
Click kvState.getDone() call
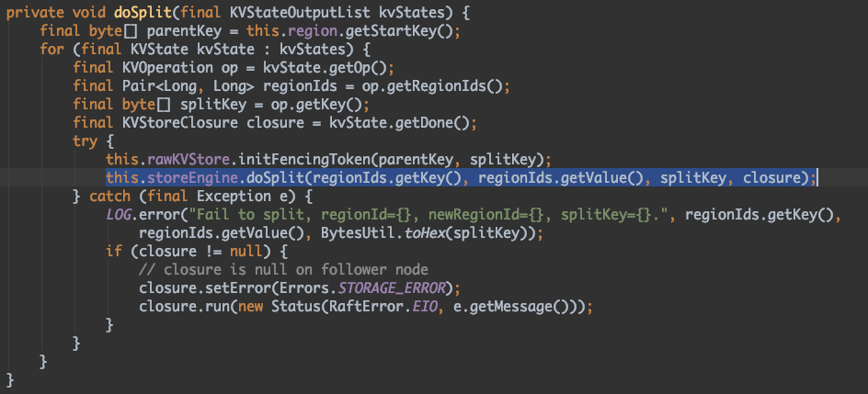coord(398,123)
